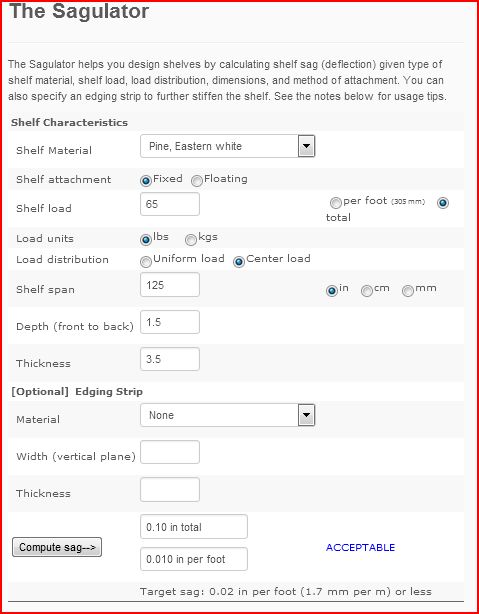
Task: Choose mm for shelf span unit
Action: [x=408, y=291]
